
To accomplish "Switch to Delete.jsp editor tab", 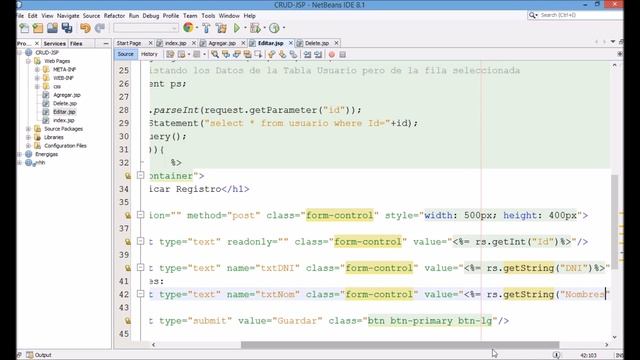I will pyautogui.click(x=317, y=43).
